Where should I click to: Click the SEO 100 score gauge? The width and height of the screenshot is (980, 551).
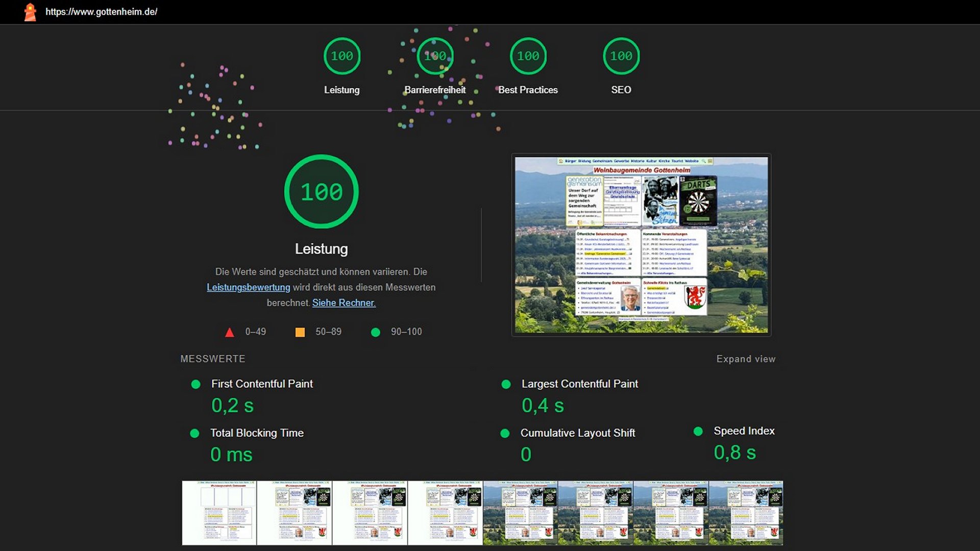[x=621, y=56]
